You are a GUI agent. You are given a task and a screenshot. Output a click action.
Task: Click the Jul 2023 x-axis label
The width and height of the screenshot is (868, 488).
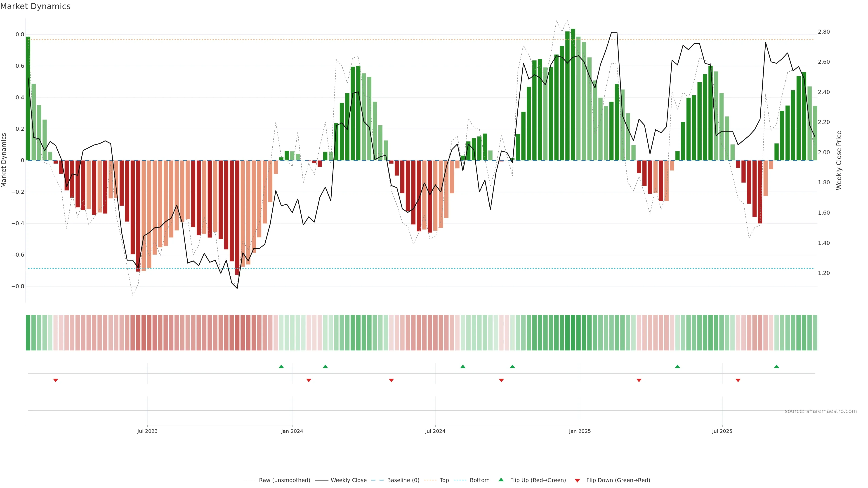click(147, 431)
